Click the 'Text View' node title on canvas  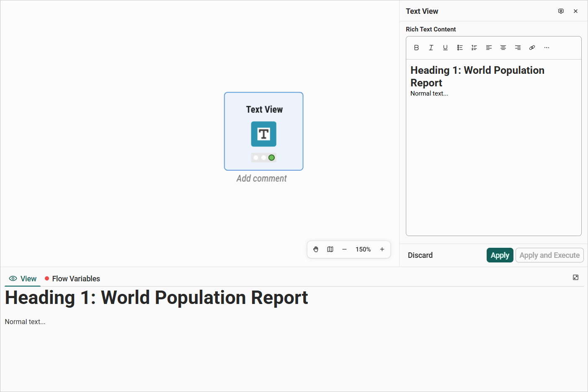coord(264,109)
